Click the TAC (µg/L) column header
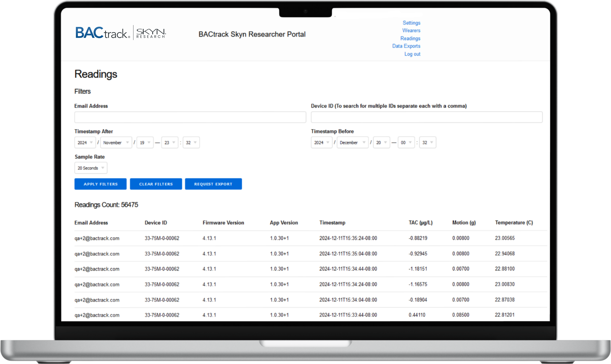The height and width of the screenshot is (364, 611). pyautogui.click(x=421, y=223)
